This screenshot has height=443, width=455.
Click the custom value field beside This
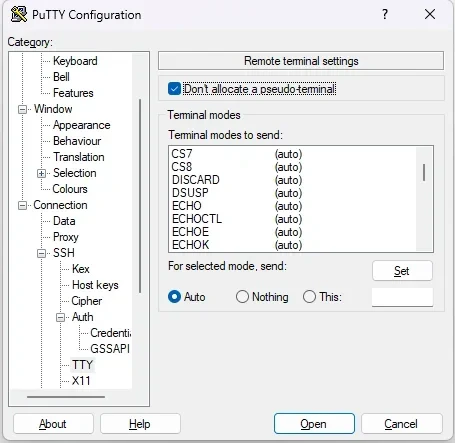click(402, 297)
